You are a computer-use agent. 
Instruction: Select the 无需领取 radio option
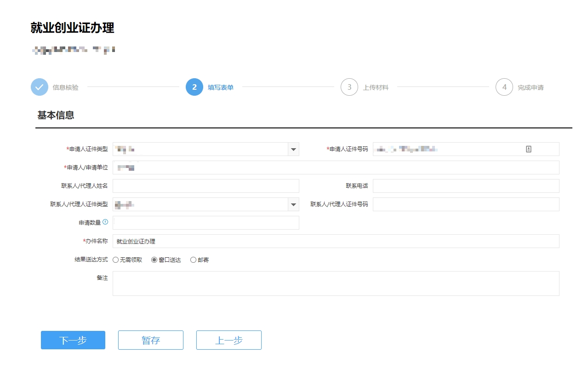[x=116, y=260]
